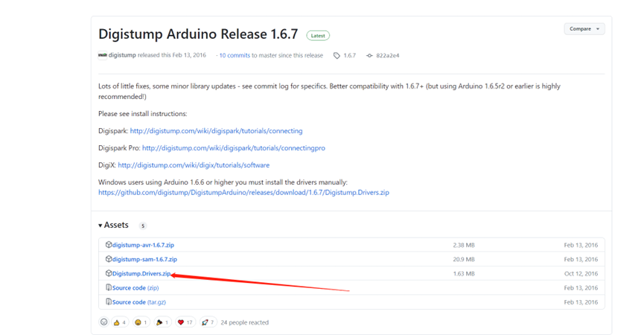Open the 10 commits link

coord(235,55)
